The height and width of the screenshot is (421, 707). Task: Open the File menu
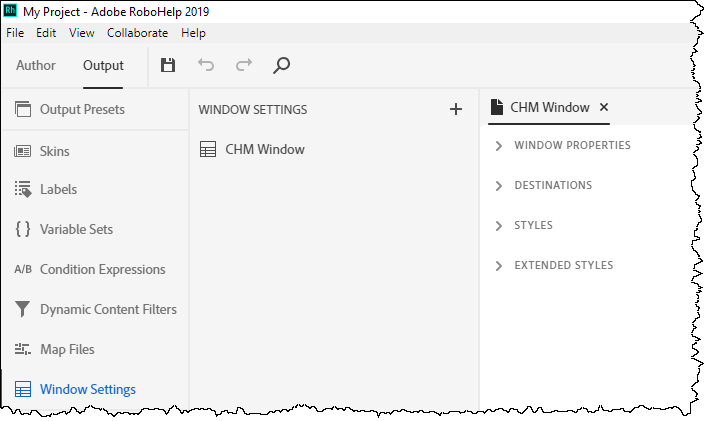(x=15, y=33)
